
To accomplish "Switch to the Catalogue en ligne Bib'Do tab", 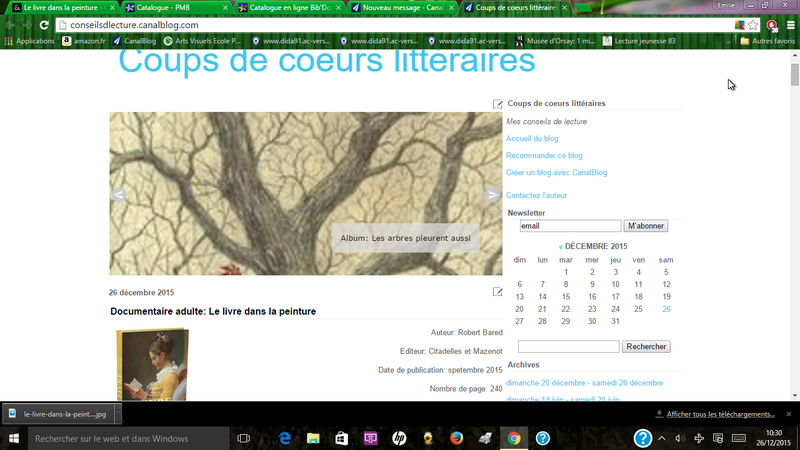I will pos(288,8).
